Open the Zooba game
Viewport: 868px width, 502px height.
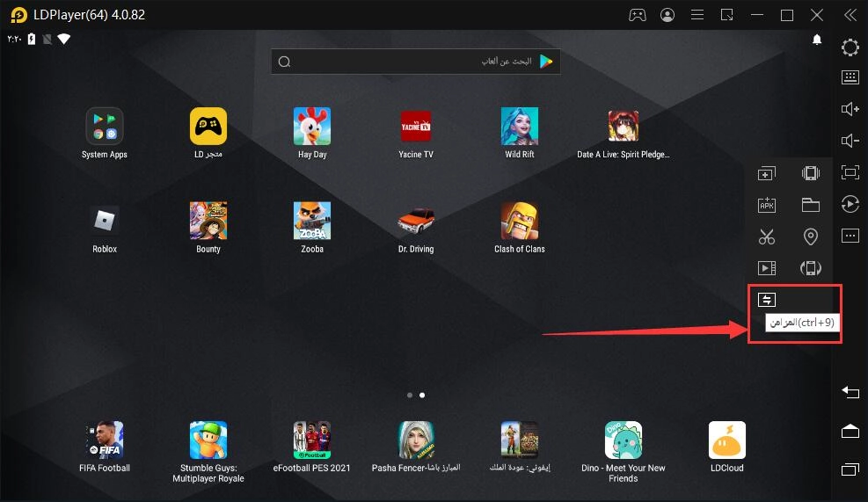pyautogui.click(x=312, y=221)
